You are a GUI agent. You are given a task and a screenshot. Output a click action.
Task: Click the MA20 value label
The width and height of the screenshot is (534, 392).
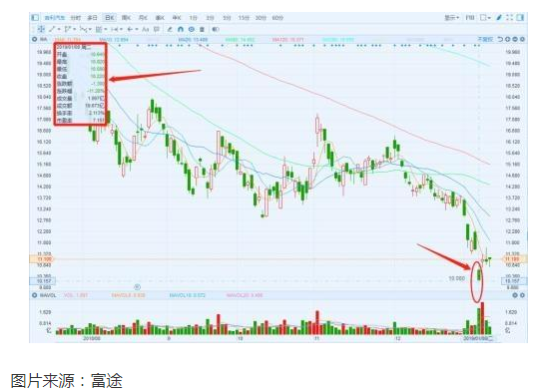[193, 40]
